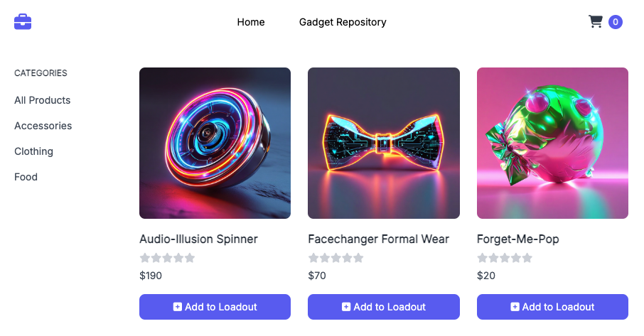Screen dimensions: 644x336
Task: Click plus icon on Forget-Me-Pop button
Action: point(515,307)
